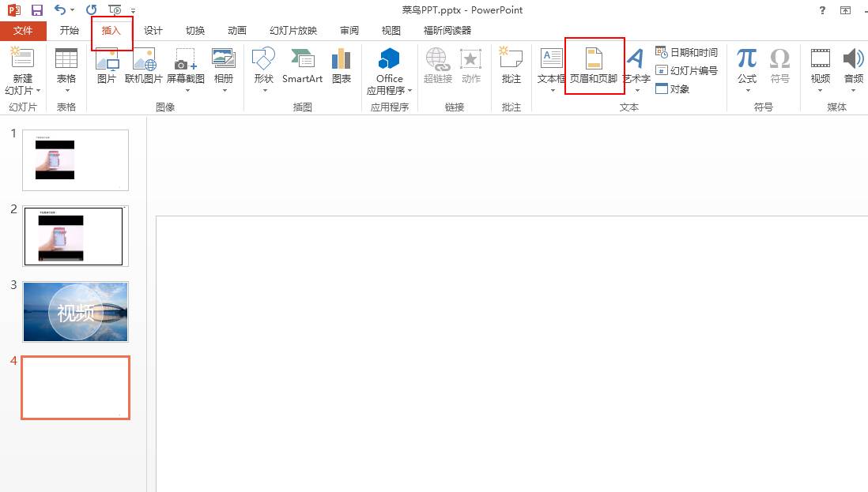868x492 pixels.
Task: Open the Customize Quick Access Toolbar arrow
Action: [x=133, y=10]
